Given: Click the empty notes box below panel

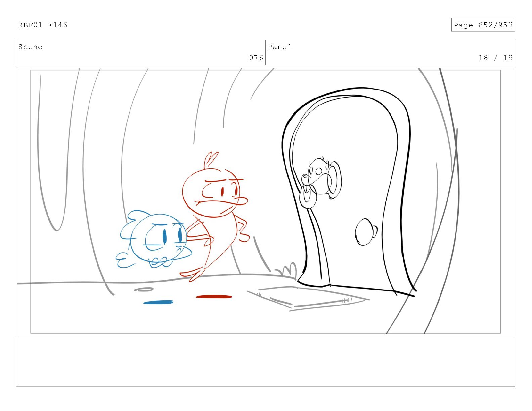Looking at the screenshot, I should 265,362.
